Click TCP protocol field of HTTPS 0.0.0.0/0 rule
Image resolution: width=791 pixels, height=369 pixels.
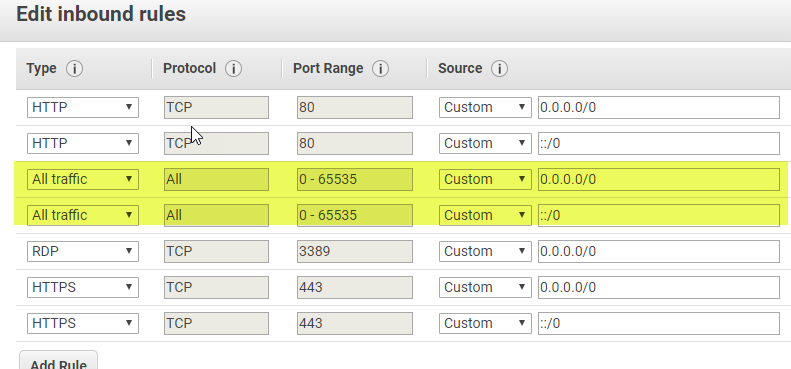[216, 287]
